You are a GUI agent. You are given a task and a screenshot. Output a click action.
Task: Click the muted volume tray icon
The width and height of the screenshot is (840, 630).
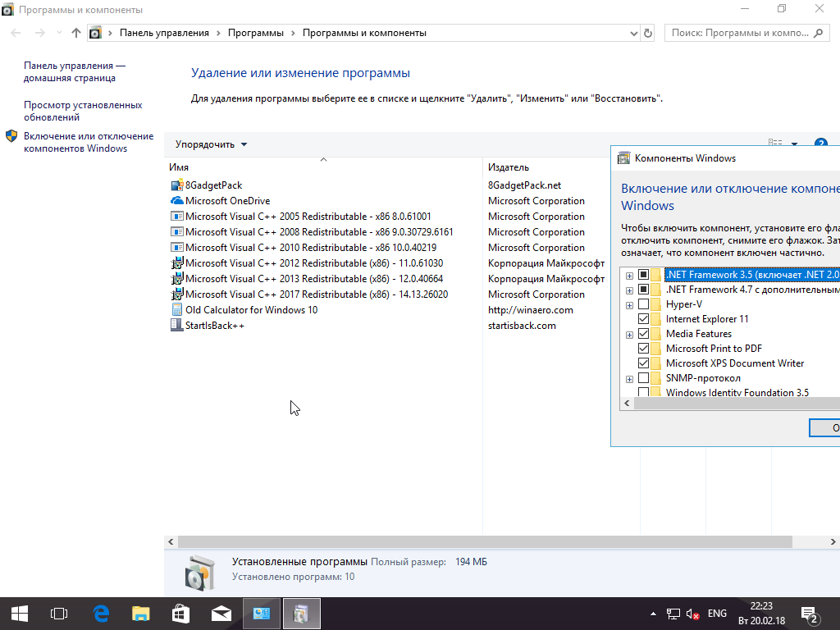[692, 614]
